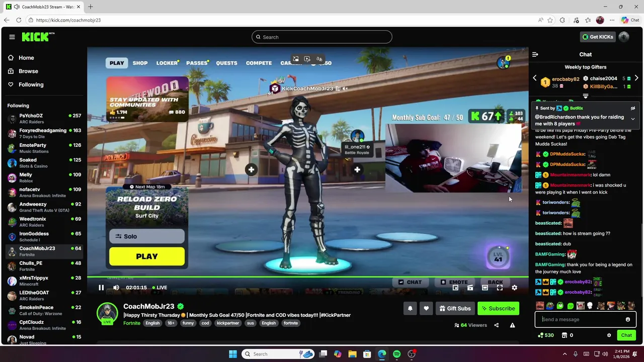Go back in the browser
644x362 pixels.
tap(7, 20)
